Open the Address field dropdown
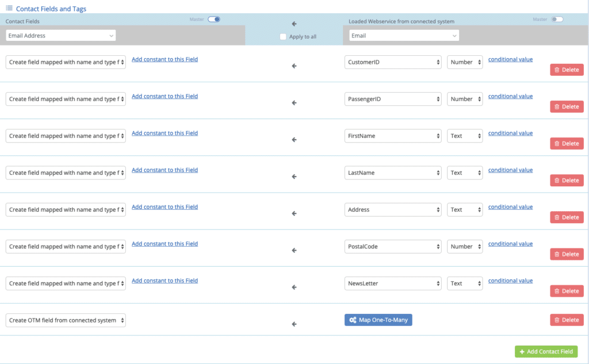 coord(393,209)
